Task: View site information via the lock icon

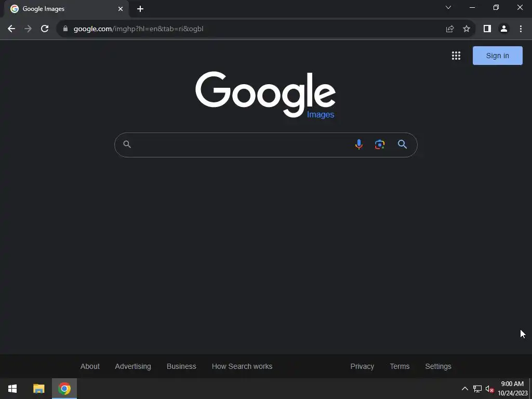Action: (x=65, y=29)
